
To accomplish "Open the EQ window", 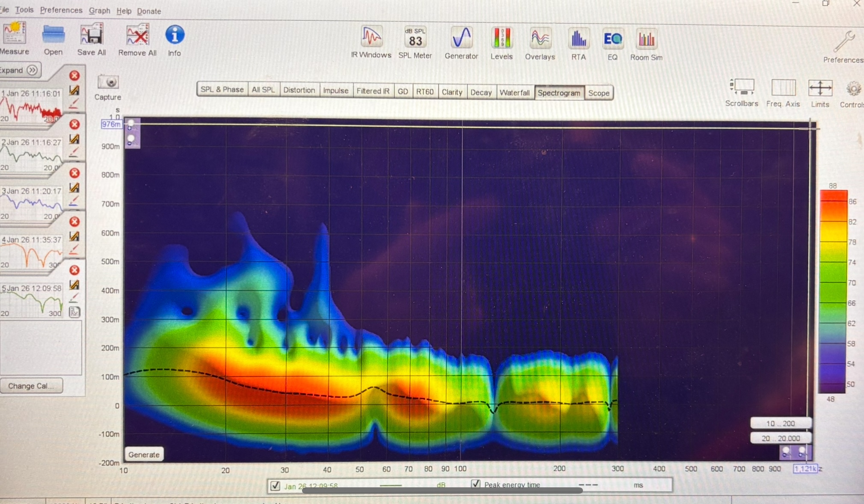I will tap(612, 40).
